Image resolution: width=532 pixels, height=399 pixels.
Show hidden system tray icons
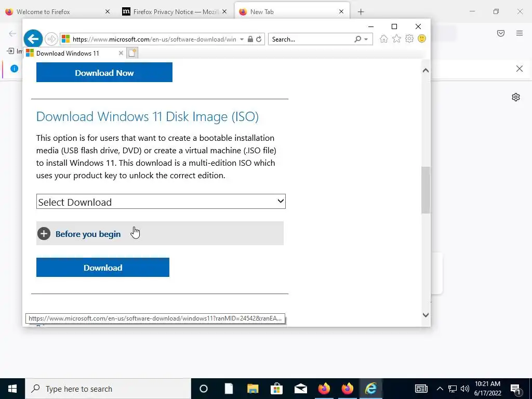click(x=440, y=389)
